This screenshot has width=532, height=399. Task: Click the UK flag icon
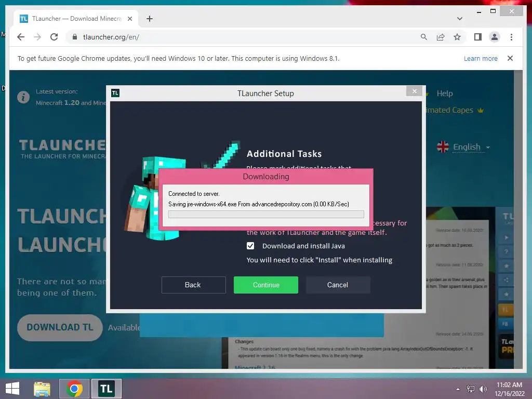pyautogui.click(x=443, y=147)
